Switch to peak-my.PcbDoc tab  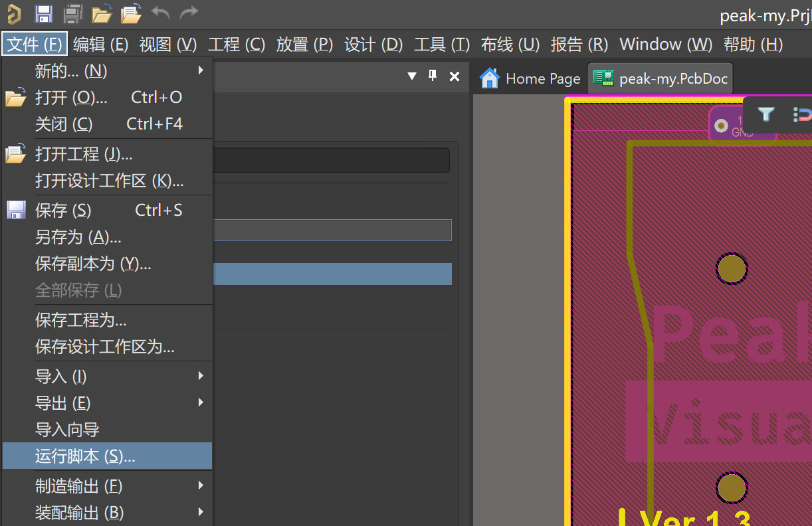coord(662,78)
